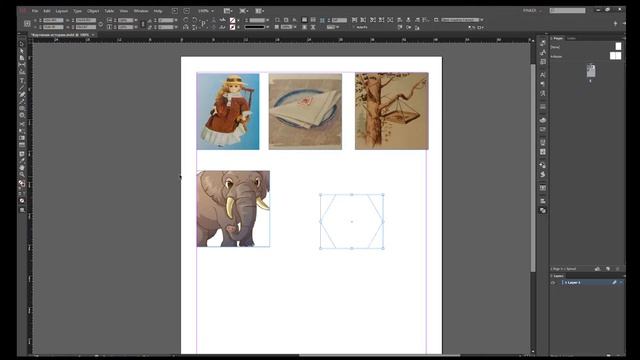Open the view options dropdown

click(229, 11)
